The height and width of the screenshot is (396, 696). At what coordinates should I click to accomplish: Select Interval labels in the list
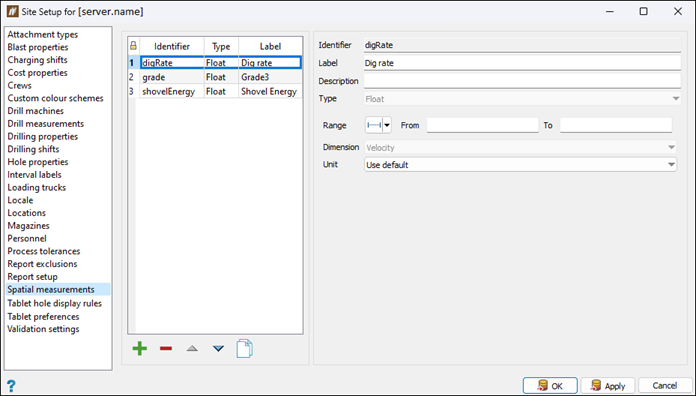(x=34, y=175)
